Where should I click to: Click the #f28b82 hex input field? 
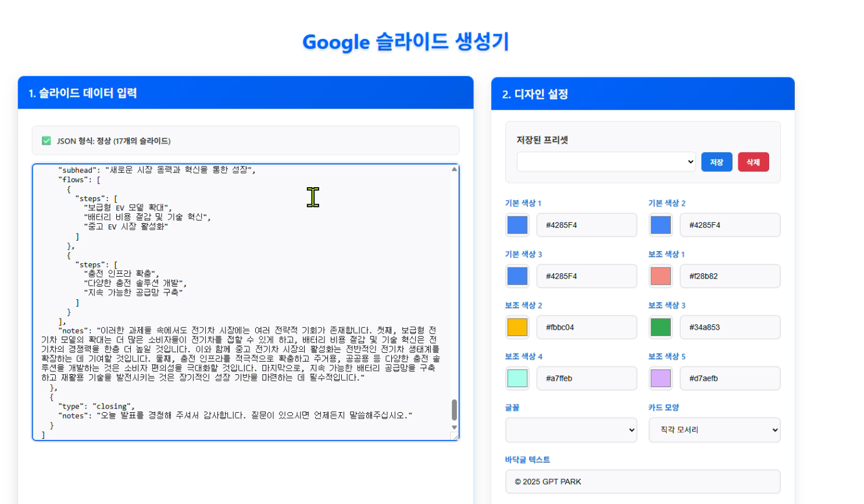[730, 276]
